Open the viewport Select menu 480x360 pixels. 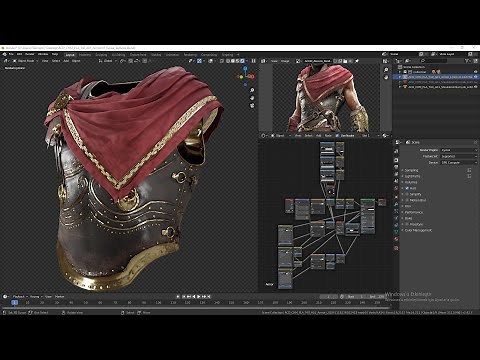click(x=56, y=61)
